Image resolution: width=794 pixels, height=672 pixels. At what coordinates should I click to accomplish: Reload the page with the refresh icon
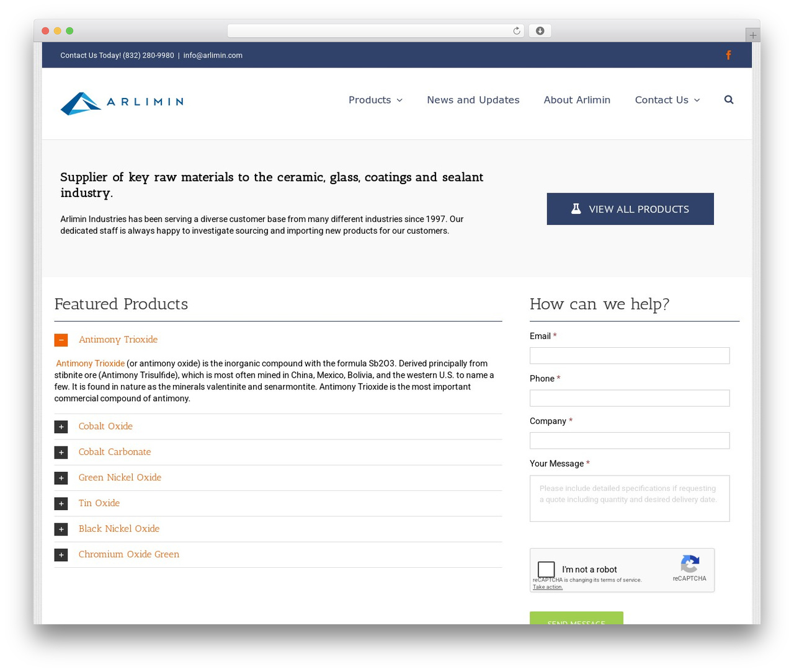tap(516, 31)
